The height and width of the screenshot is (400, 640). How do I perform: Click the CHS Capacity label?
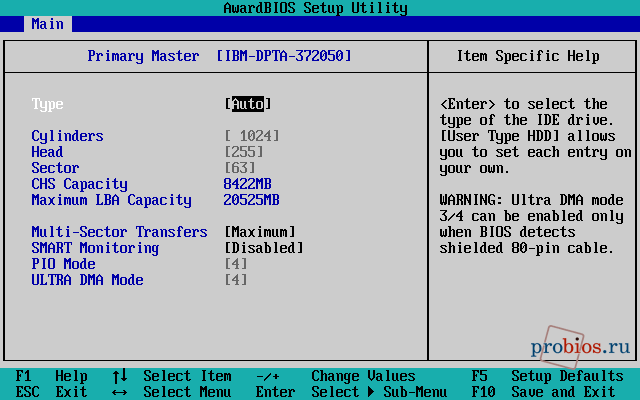pyautogui.click(x=79, y=184)
